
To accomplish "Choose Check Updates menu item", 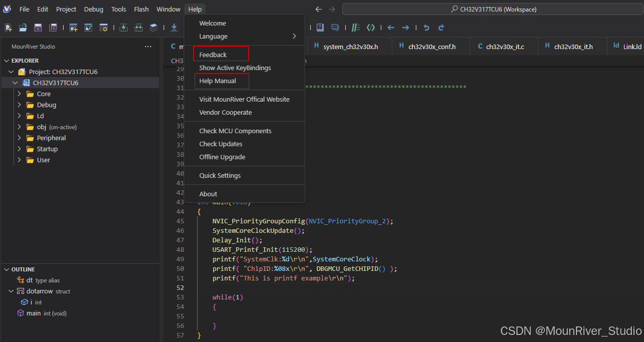I will click(244, 144).
